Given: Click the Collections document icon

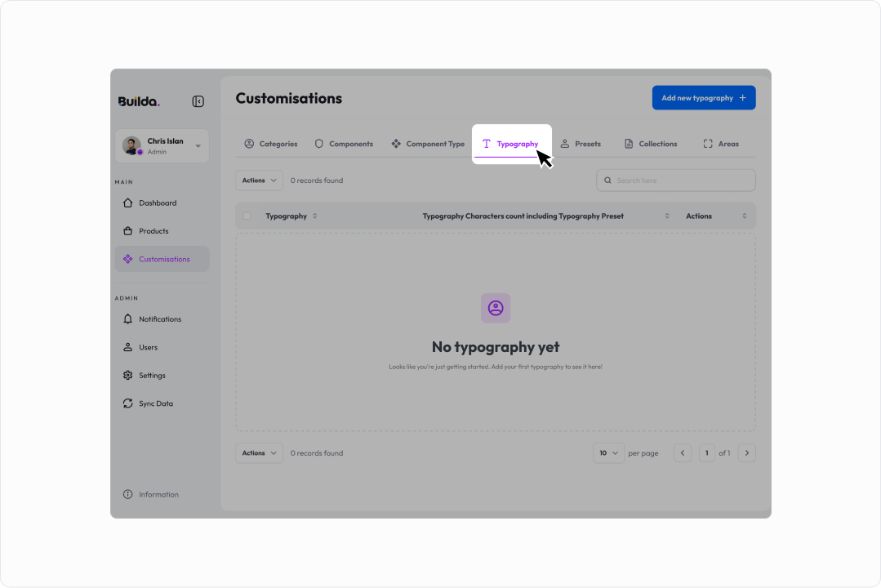Looking at the screenshot, I should (x=629, y=144).
